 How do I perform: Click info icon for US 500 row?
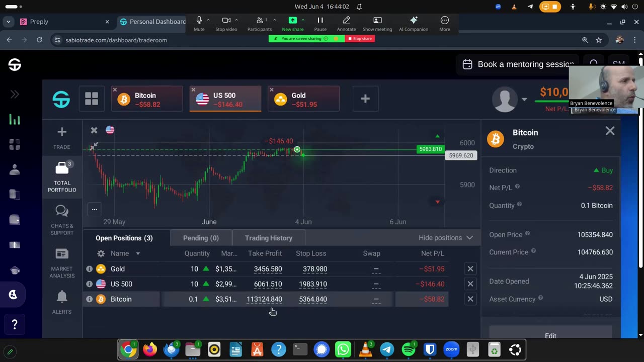pos(90,284)
